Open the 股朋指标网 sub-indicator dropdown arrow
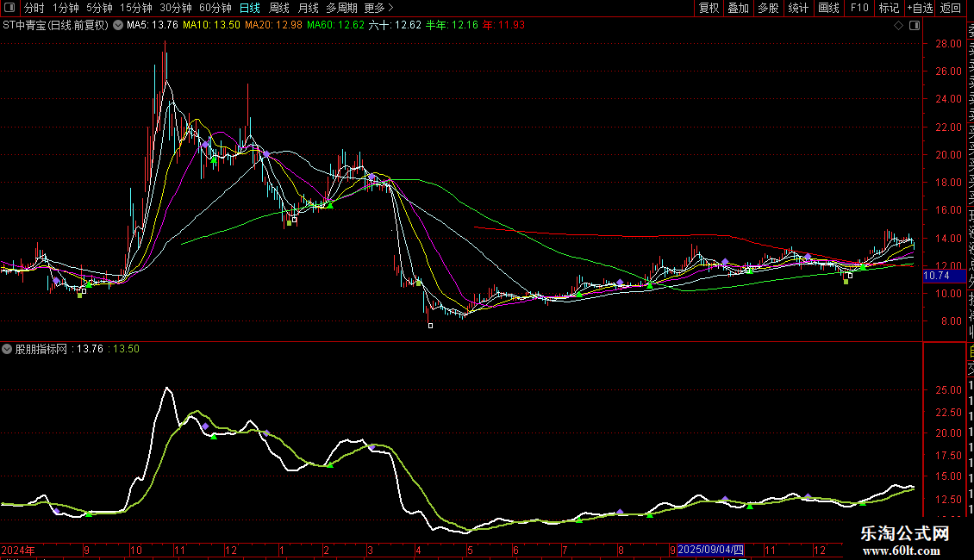Screen dimensions: 974x560 click(7, 349)
